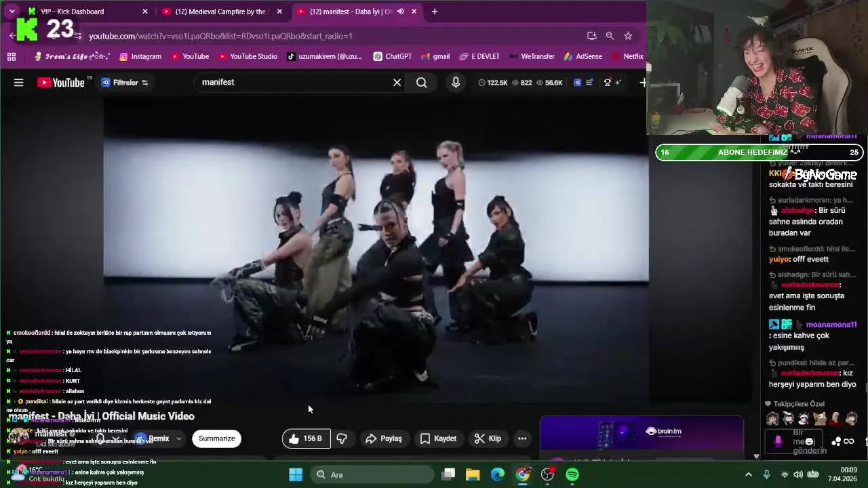
Task: Click the 56.6K stat in header
Action: click(549, 83)
